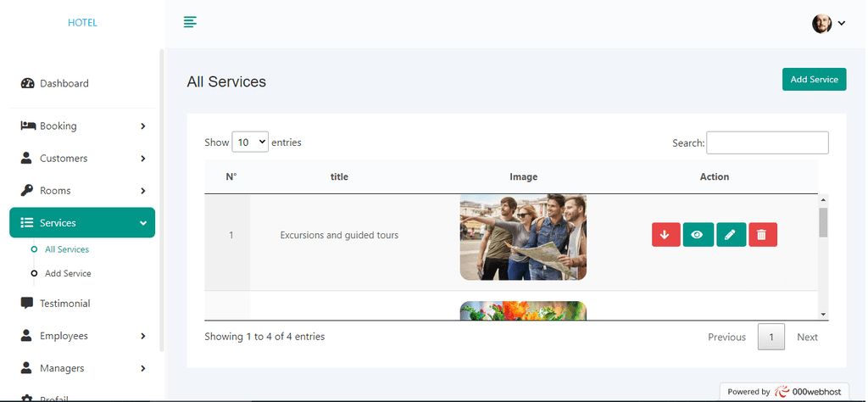Click into the Search input field
Image resolution: width=868 pixels, height=402 pixels.
(767, 142)
